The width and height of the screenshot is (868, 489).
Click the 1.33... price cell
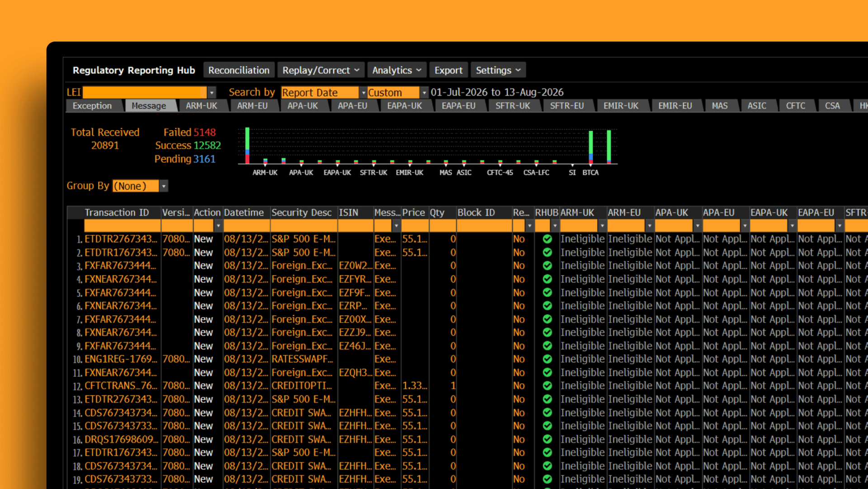click(x=415, y=386)
